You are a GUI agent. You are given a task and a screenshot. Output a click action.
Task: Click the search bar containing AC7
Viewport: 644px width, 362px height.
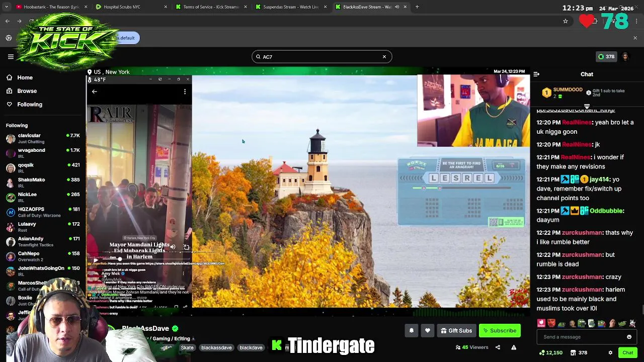[322, 57]
